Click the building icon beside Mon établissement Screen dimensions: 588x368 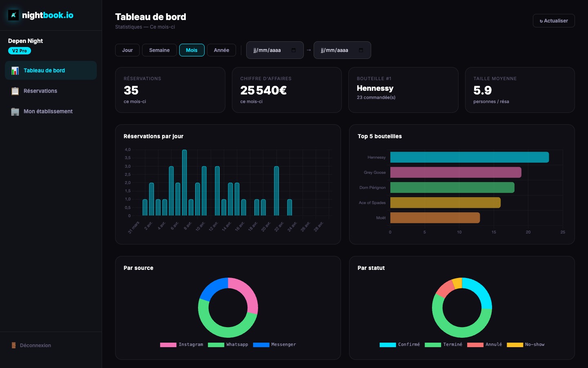[x=15, y=111]
